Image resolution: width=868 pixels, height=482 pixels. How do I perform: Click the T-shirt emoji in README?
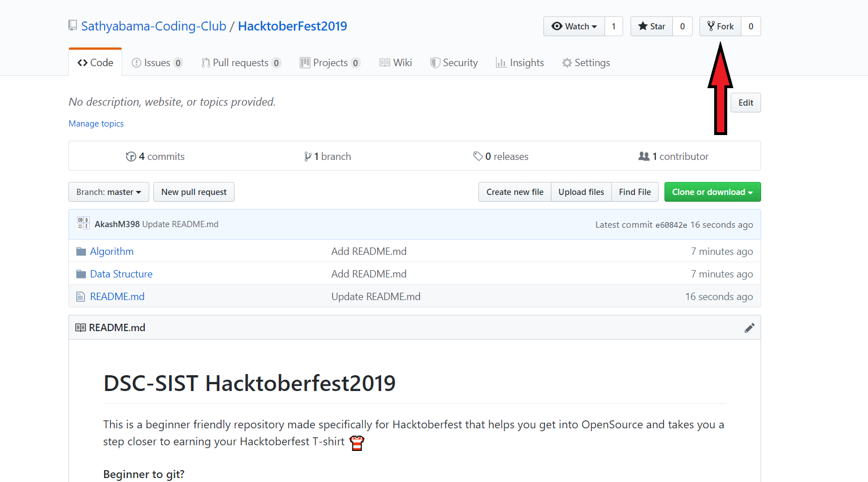357,443
